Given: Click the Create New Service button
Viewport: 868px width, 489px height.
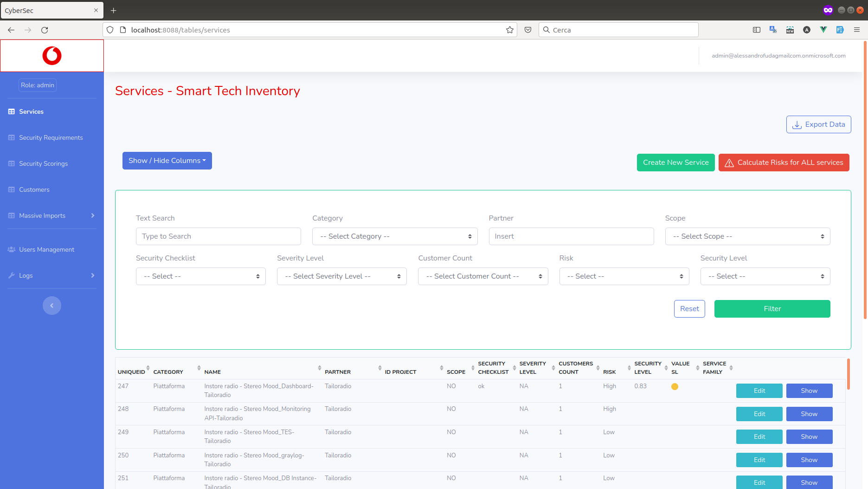Looking at the screenshot, I should point(675,163).
